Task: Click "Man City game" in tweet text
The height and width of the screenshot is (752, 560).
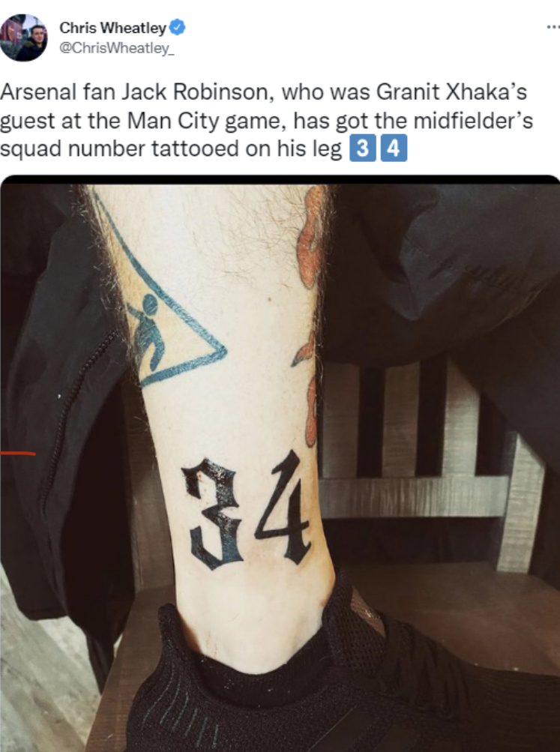Action: [207, 121]
